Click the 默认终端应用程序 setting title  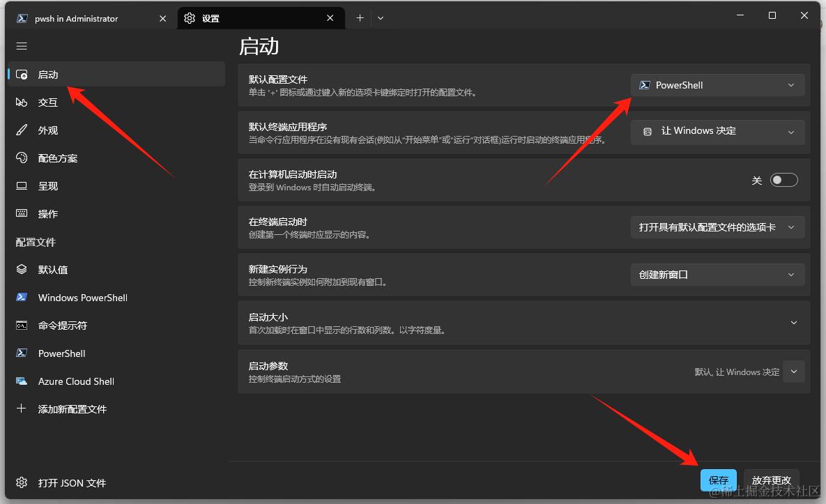pyautogui.click(x=288, y=127)
